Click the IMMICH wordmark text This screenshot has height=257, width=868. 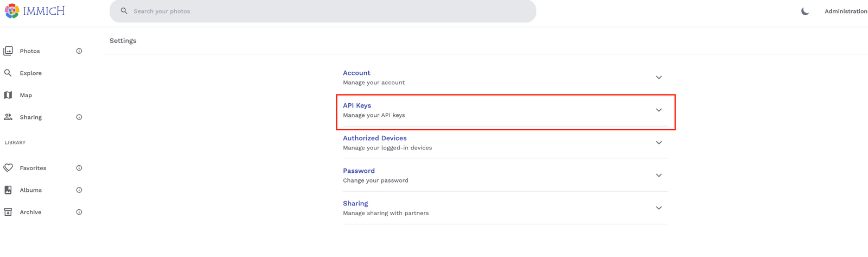(44, 11)
